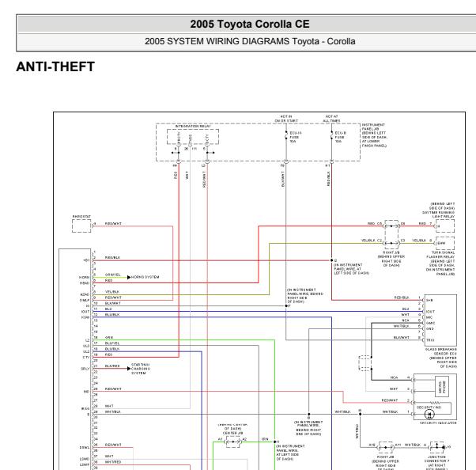Click the JUNCTION CONNECTOR 7 label

coord(436,459)
